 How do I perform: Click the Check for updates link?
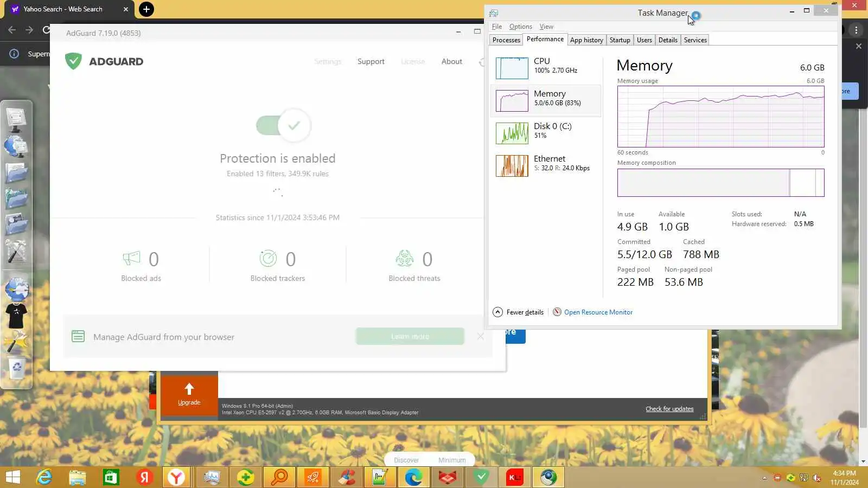click(669, 409)
